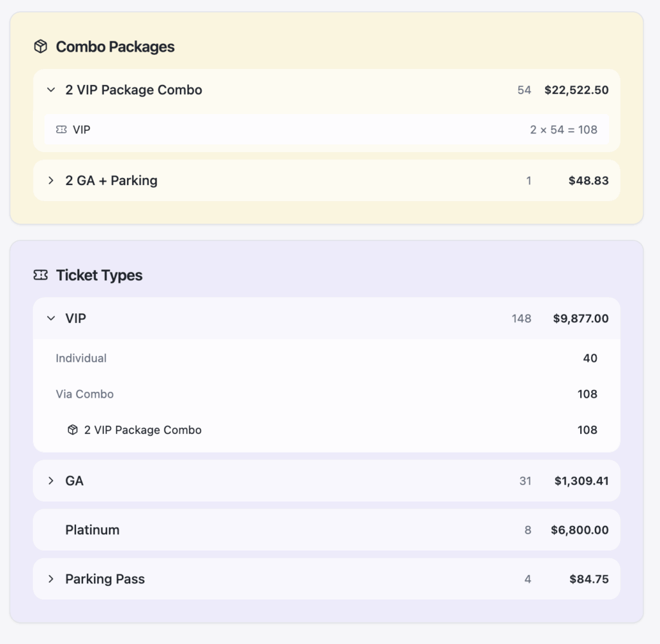Expand the Parking Pass row

point(51,579)
